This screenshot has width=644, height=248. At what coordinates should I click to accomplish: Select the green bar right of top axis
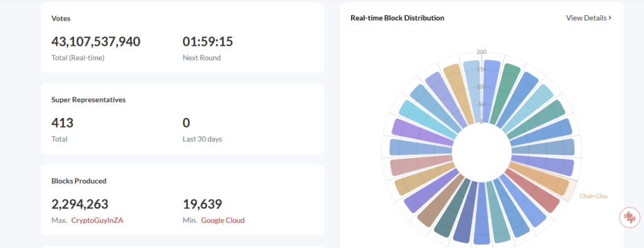point(505,93)
